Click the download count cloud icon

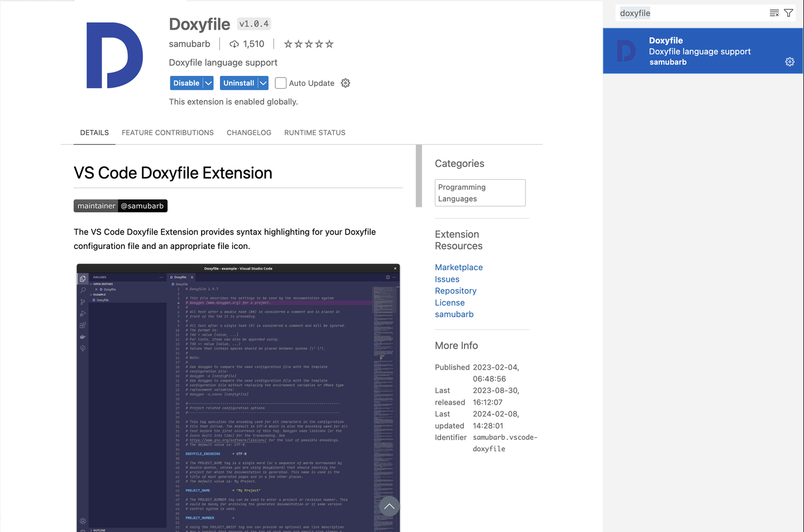(x=234, y=44)
